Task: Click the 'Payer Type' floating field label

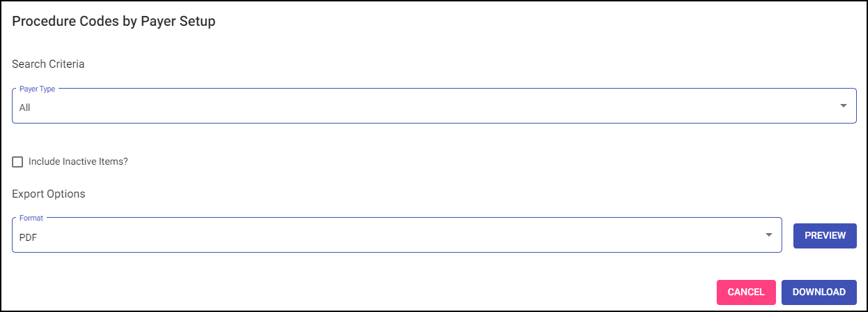Action: [38, 89]
